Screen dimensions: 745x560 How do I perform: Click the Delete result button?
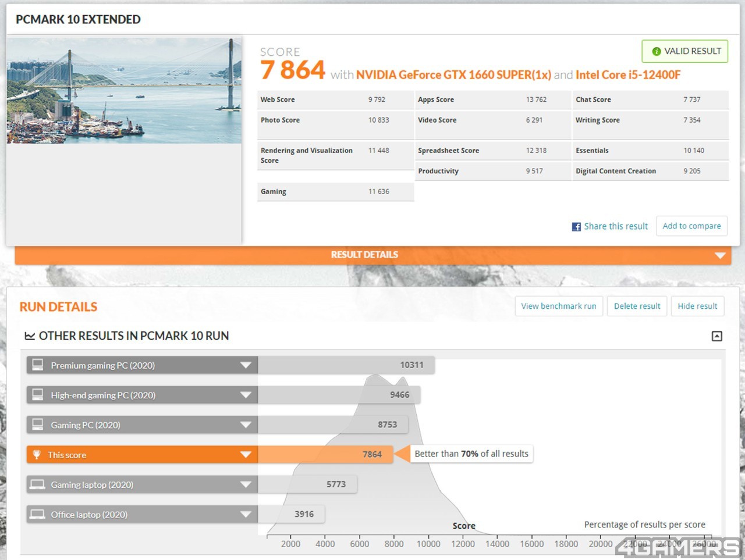coord(637,306)
